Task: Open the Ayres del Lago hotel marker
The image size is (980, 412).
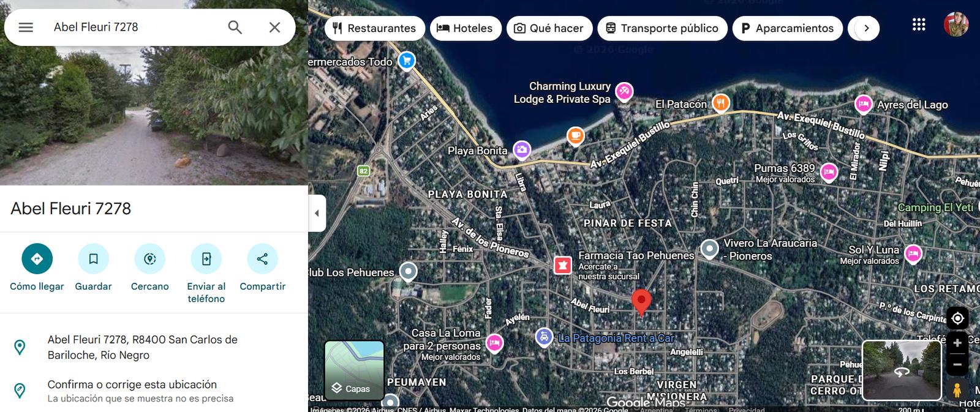Action: pyautogui.click(x=863, y=104)
